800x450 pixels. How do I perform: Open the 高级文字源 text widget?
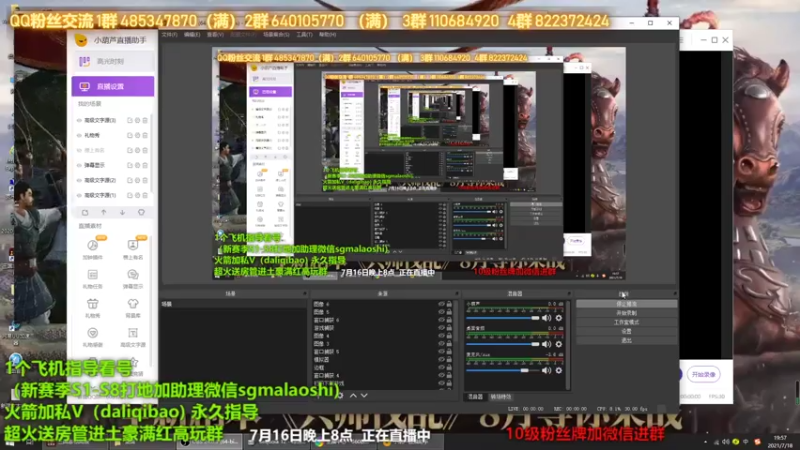pos(133,337)
